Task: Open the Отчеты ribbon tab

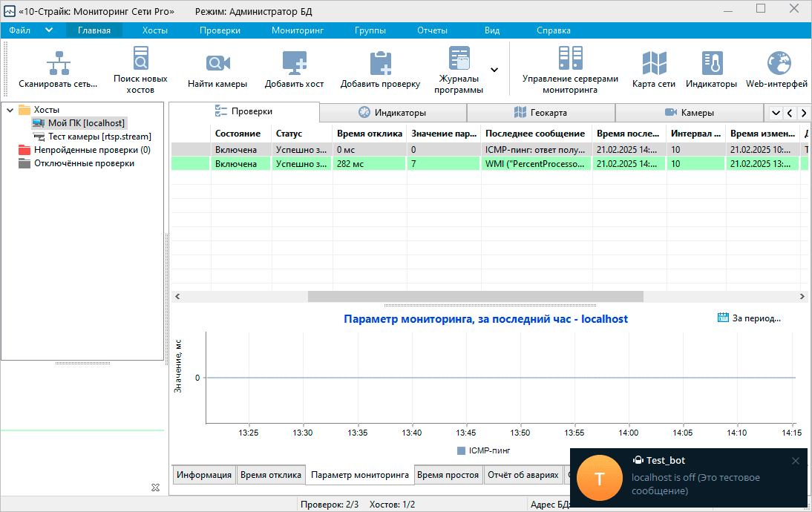Action: [x=432, y=30]
